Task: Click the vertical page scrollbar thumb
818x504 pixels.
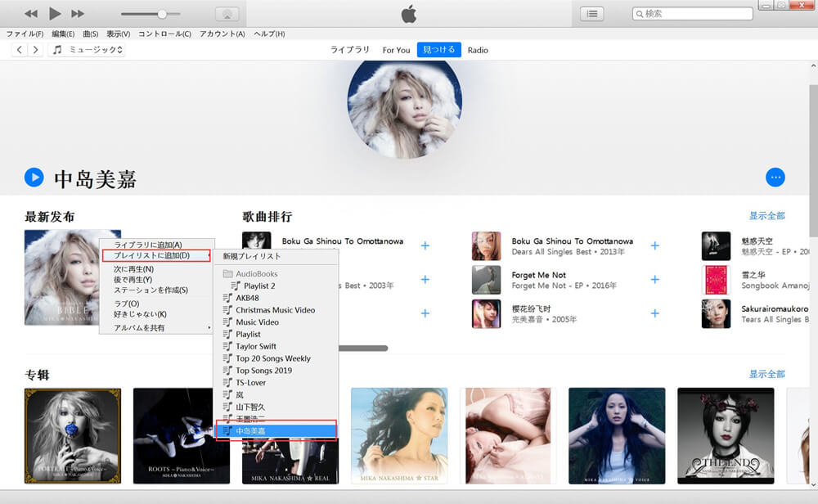Action: [x=813, y=159]
